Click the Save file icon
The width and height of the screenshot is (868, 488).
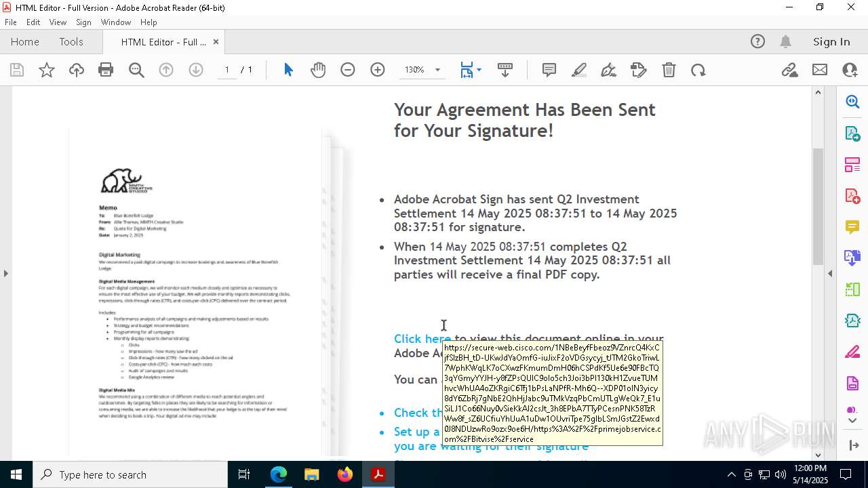(x=17, y=70)
